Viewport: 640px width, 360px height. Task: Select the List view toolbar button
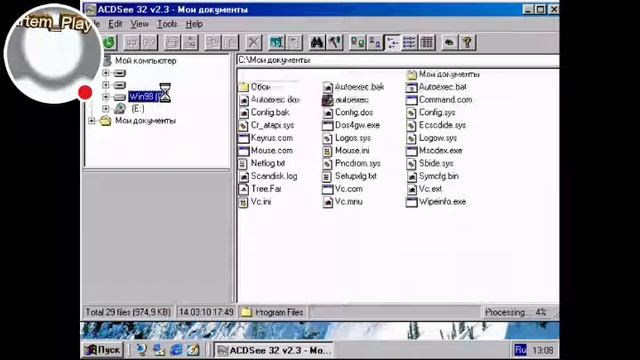392,42
